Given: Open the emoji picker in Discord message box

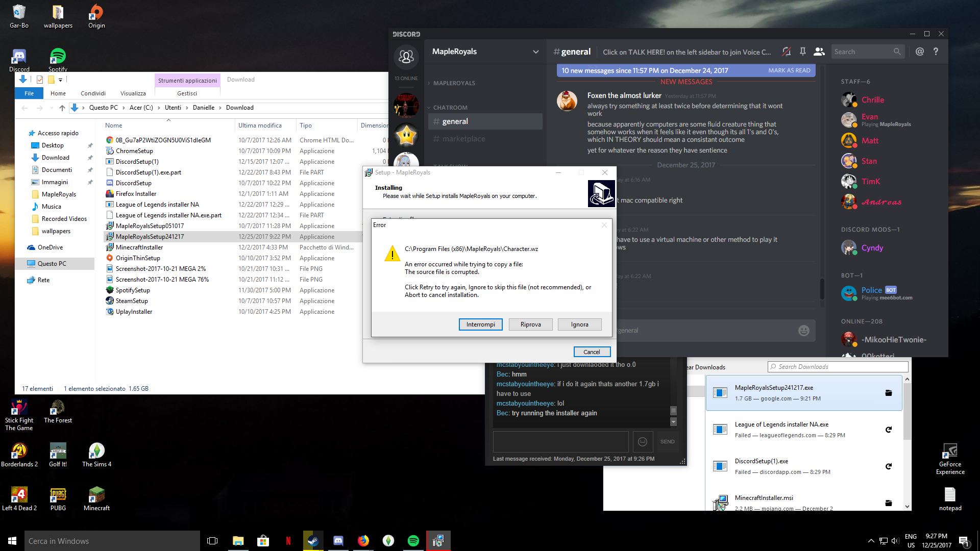Looking at the screenshot, I should pos(803,331).
